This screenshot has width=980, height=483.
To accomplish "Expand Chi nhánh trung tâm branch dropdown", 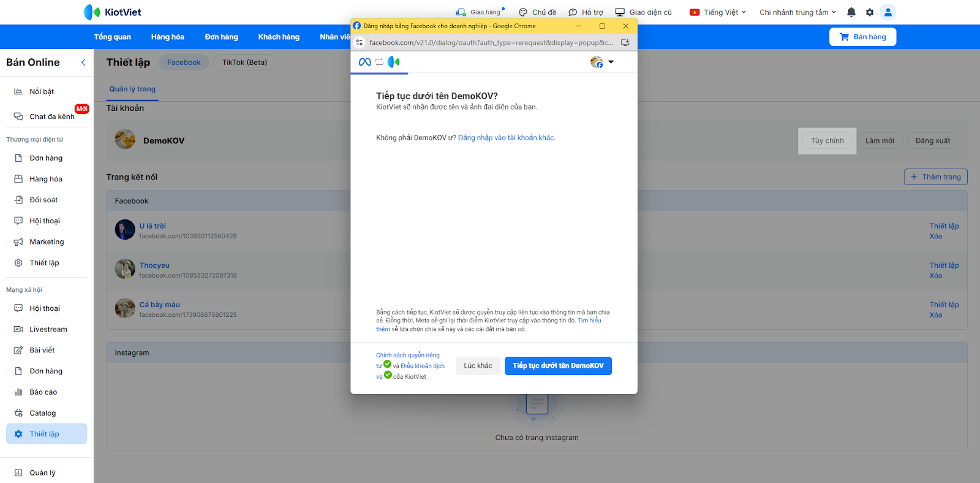I will 797,12.
